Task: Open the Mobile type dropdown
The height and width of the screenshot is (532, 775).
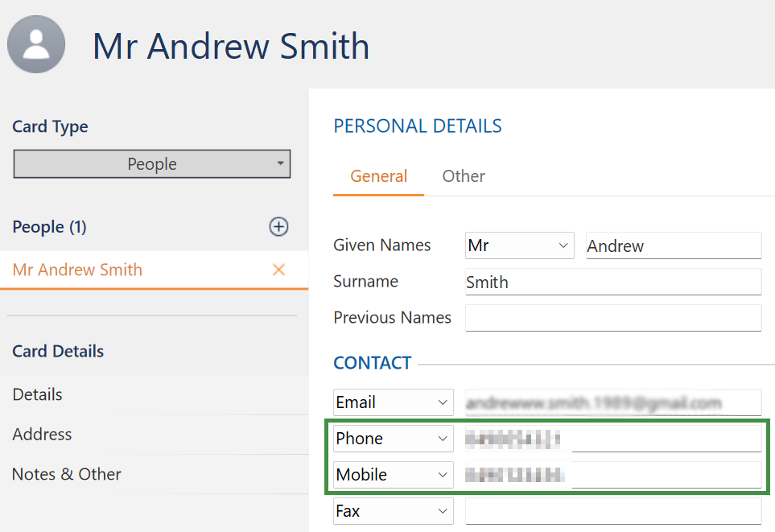Action: pyautogui.click(x=393, y=475)
